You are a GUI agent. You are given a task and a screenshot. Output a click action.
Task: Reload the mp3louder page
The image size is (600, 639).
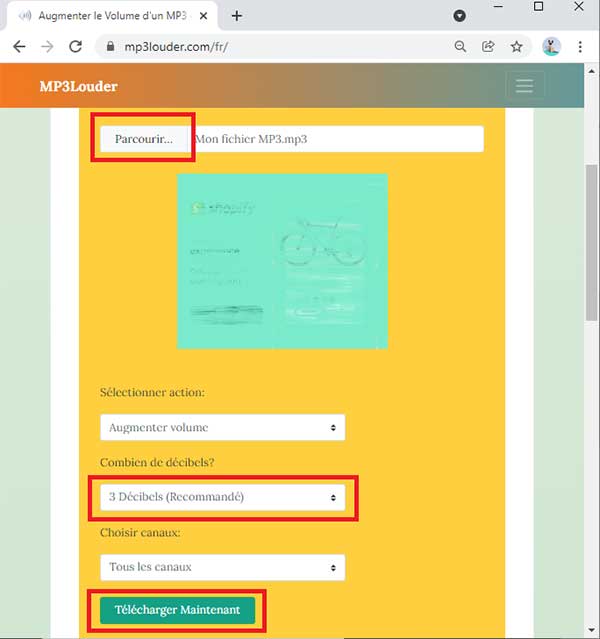(75, 47)
